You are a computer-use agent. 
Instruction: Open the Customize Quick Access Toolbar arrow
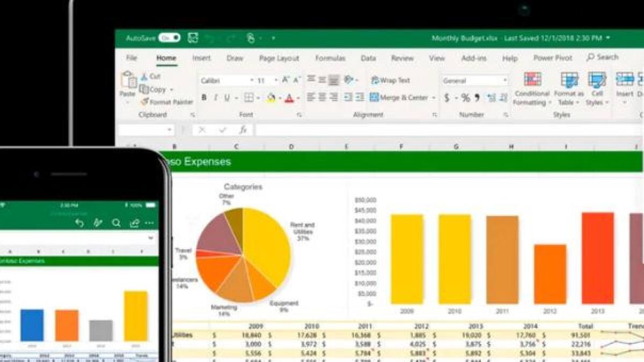click(273, 38)
